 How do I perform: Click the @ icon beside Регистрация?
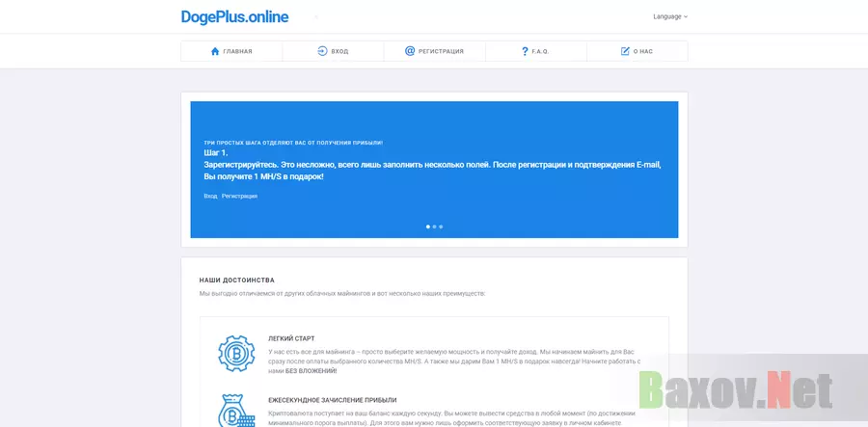click(410, 51)
